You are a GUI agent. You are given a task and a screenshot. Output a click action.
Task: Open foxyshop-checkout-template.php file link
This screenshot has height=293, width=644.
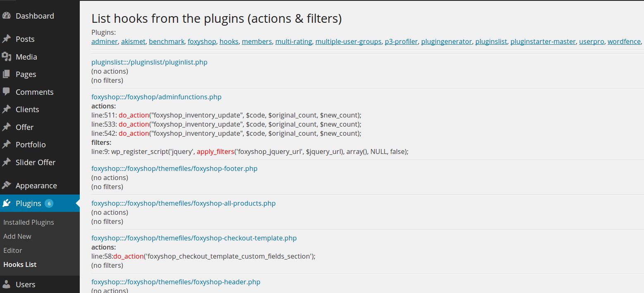pyautogui.click(x=194, y=238)
